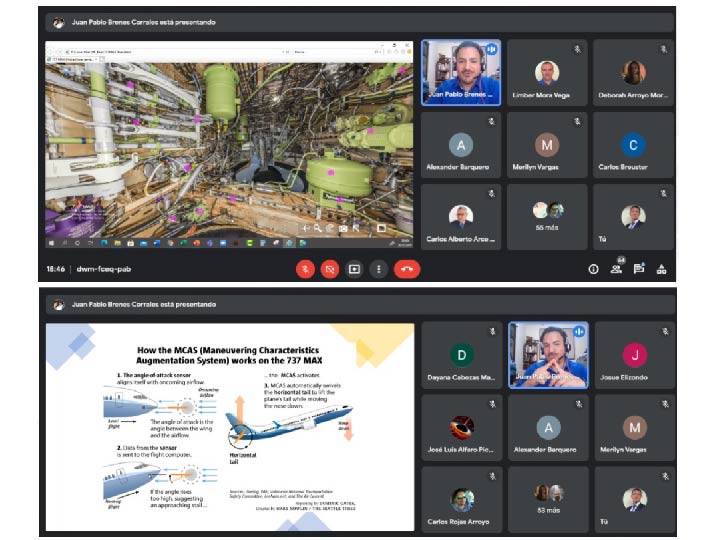Show the participants list icon
Screen dimensions: 720x540
point(616,269)
